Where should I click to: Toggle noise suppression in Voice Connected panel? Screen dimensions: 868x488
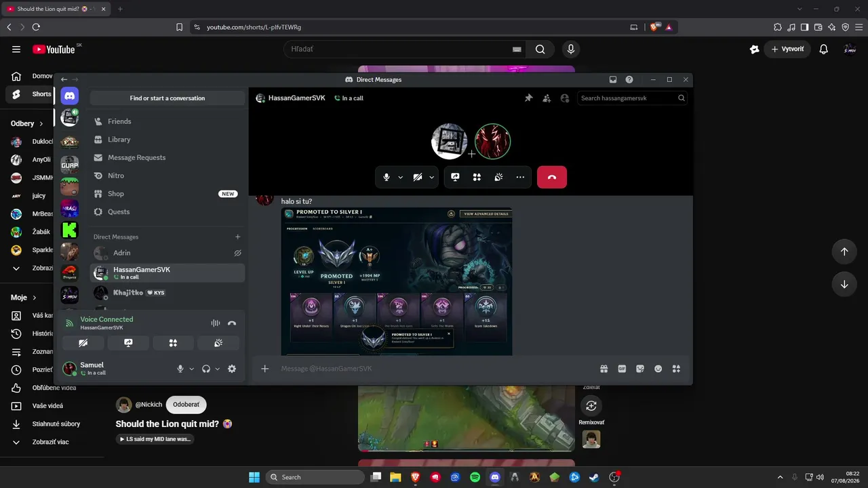tap(216, 323)
